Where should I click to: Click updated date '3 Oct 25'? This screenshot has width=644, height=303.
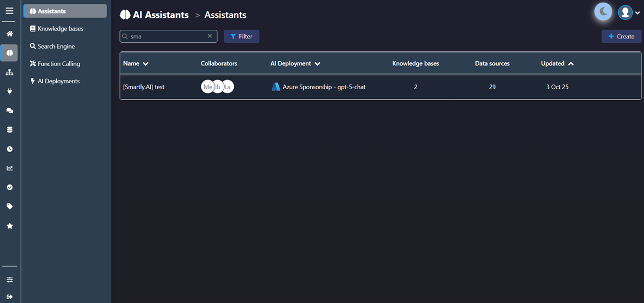[x=558, y=87]
